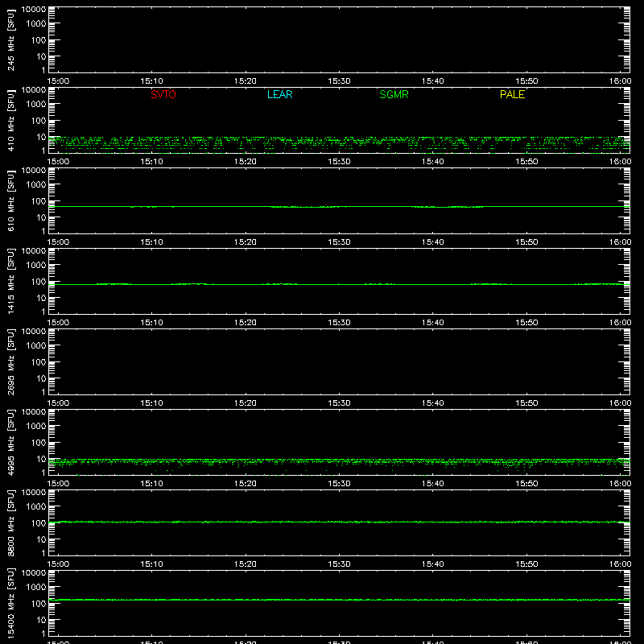Viewport: 644px width, 644px height.
Task: Click 15:00 under the 245 MHz plot
Action: (x=58, y=81)
